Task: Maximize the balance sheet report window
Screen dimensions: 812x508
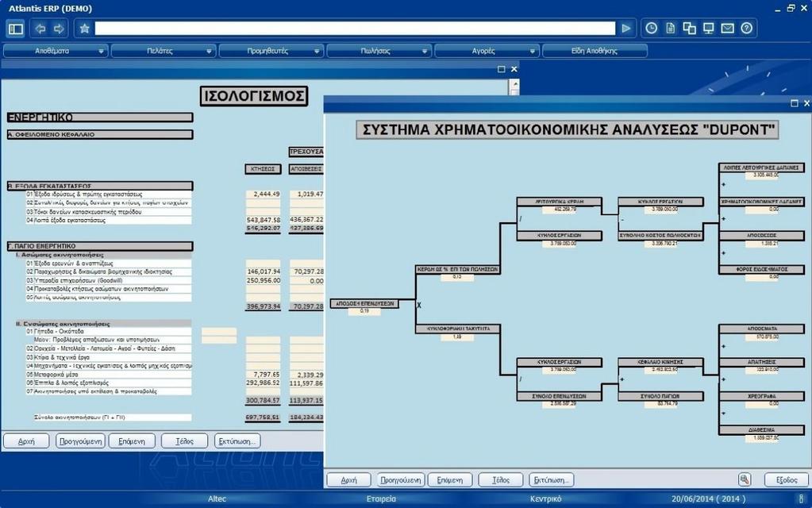Action: (x=502, y=69)
